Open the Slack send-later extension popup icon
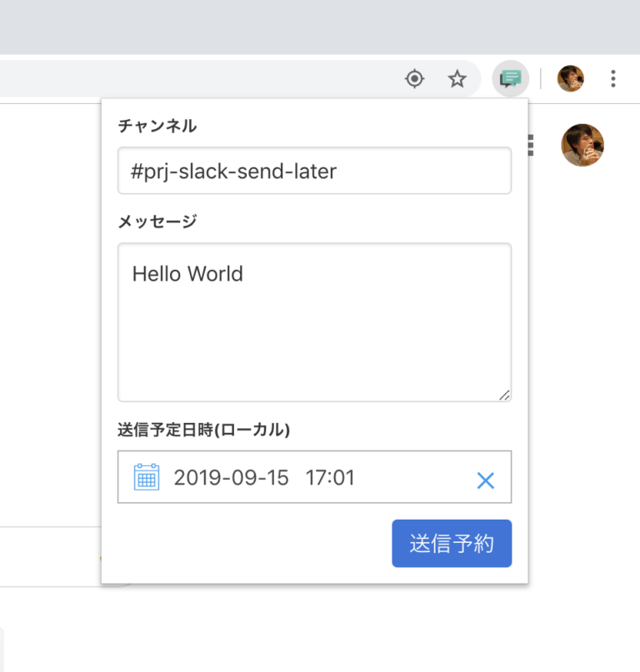The height and width of the screenshot is (672, 640). tap(510, 77)
